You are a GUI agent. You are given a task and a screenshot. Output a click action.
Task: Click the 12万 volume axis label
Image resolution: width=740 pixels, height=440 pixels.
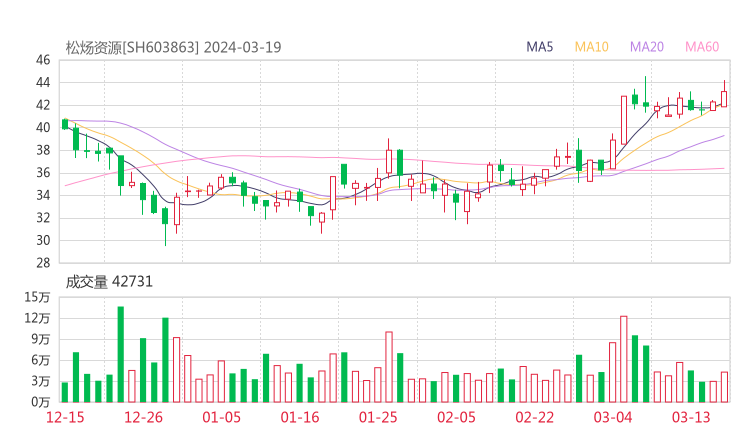coord(37,318)
